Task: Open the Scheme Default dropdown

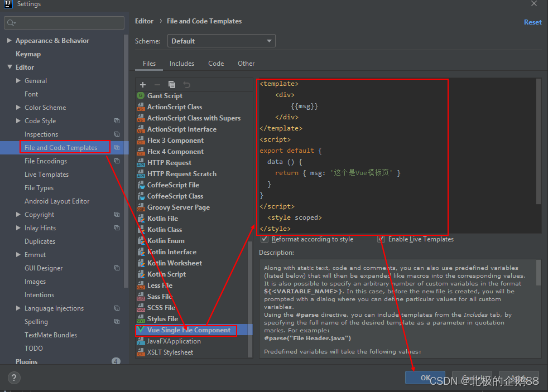Action: 221,41
